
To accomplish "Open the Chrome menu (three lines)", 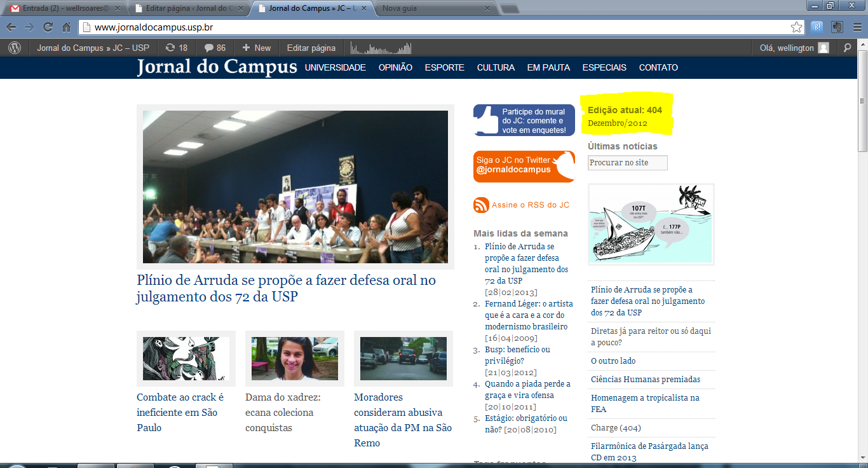I will (857, 27).
